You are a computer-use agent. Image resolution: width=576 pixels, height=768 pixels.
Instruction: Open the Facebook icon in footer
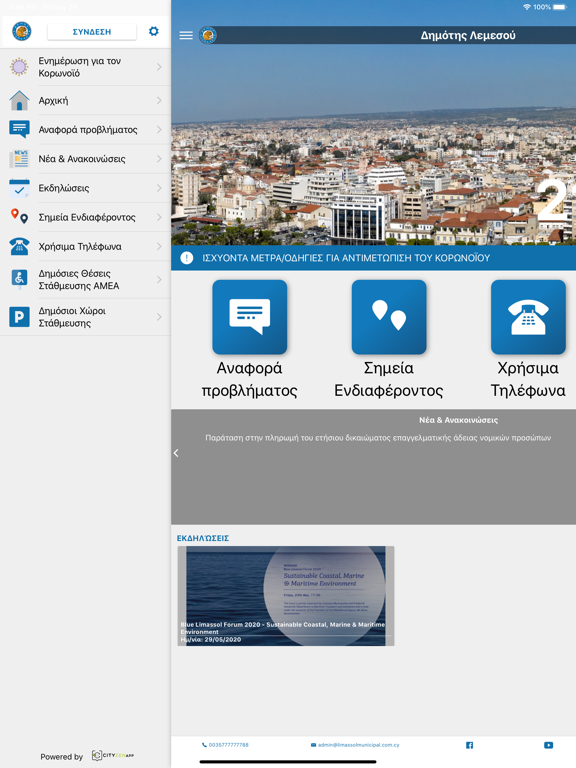click(x=469, y=745)
